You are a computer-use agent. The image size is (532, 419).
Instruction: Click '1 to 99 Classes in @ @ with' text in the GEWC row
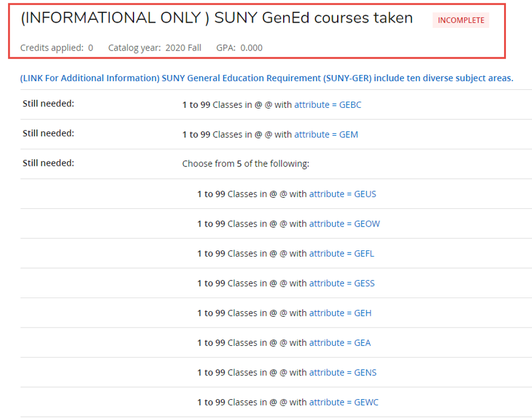click(252, 403)
